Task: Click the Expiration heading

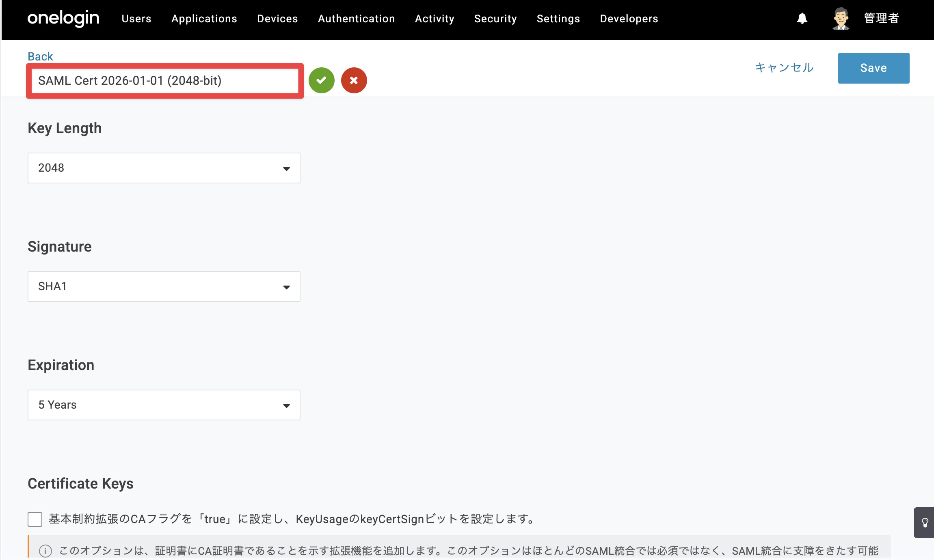Action: (x=61, y=365)
